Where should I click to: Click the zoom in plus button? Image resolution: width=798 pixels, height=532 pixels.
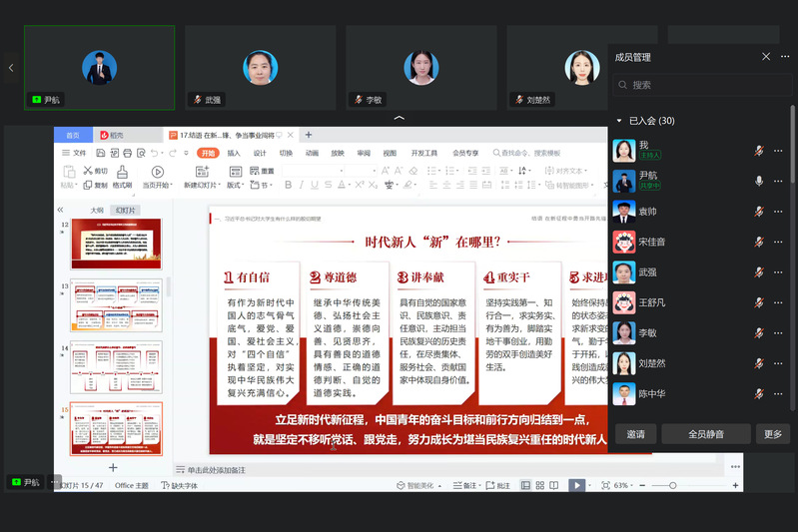735,485
